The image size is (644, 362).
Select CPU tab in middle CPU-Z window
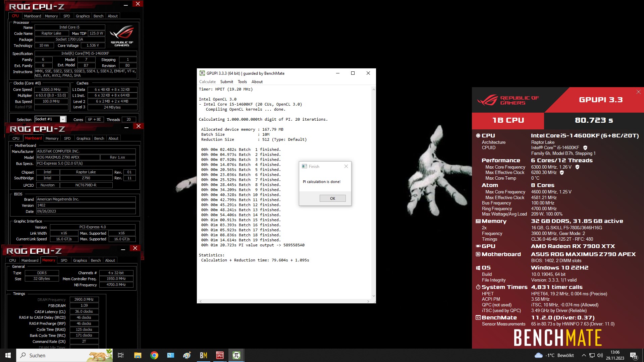point(16,138)
